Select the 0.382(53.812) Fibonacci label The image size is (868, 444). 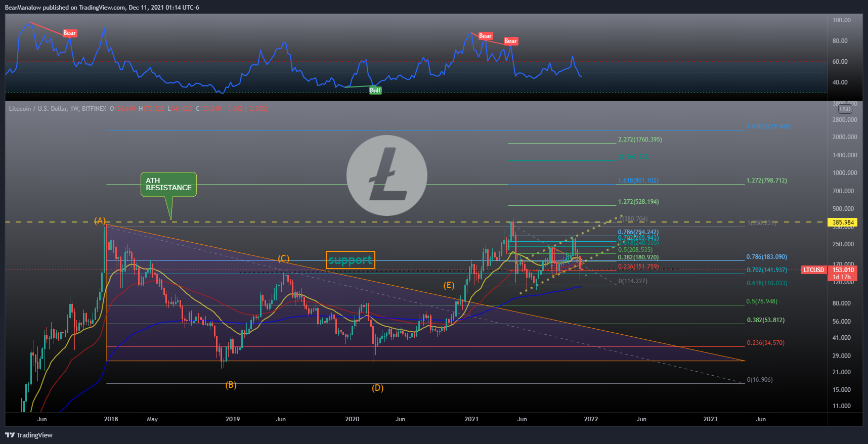pos(766,320)
